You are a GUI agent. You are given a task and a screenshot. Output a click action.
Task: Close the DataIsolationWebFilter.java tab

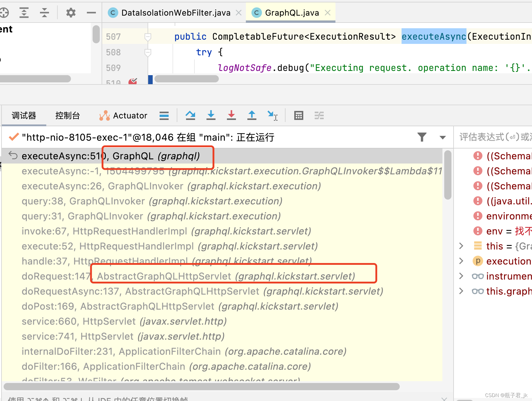click(239, 13)
